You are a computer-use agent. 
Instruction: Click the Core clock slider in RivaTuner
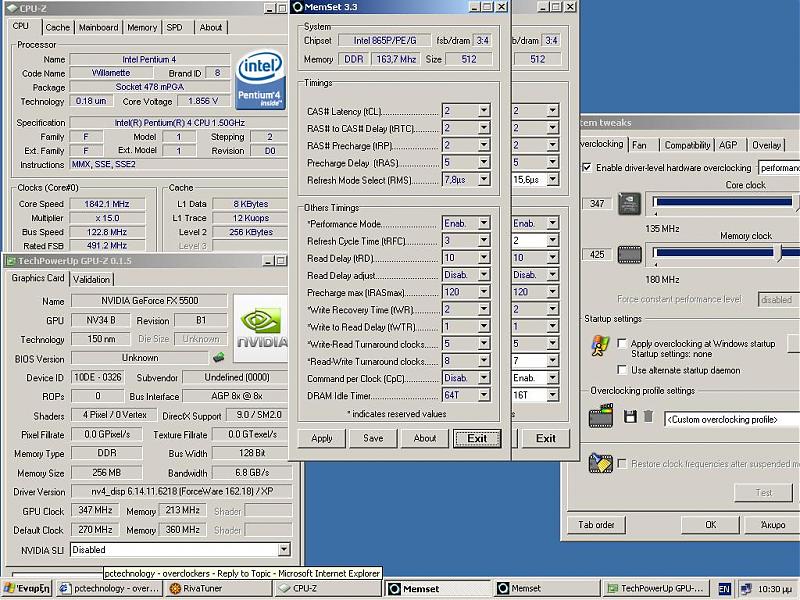(723, 202)
